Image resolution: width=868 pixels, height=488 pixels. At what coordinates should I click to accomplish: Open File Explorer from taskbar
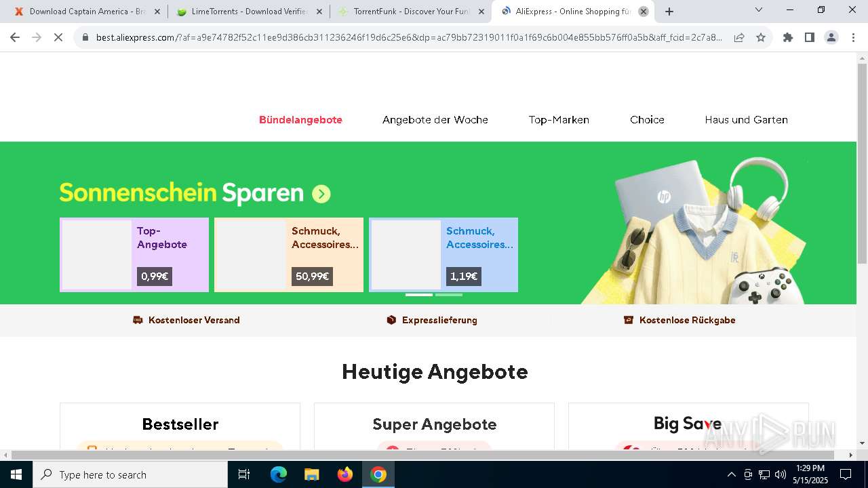point(312,474)
